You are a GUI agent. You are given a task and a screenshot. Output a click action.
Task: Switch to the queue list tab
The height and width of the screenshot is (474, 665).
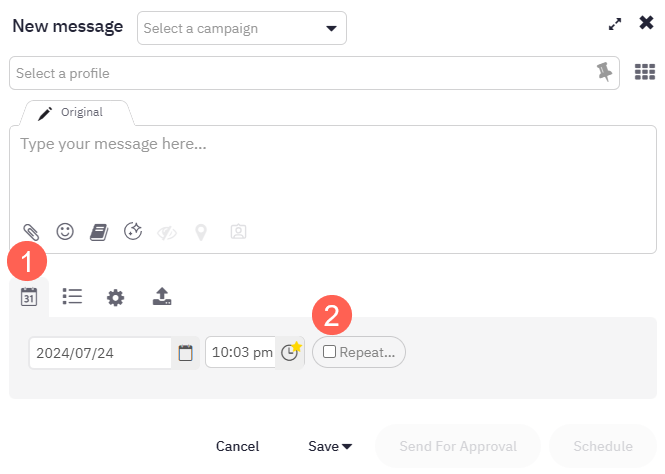point(72,296)
